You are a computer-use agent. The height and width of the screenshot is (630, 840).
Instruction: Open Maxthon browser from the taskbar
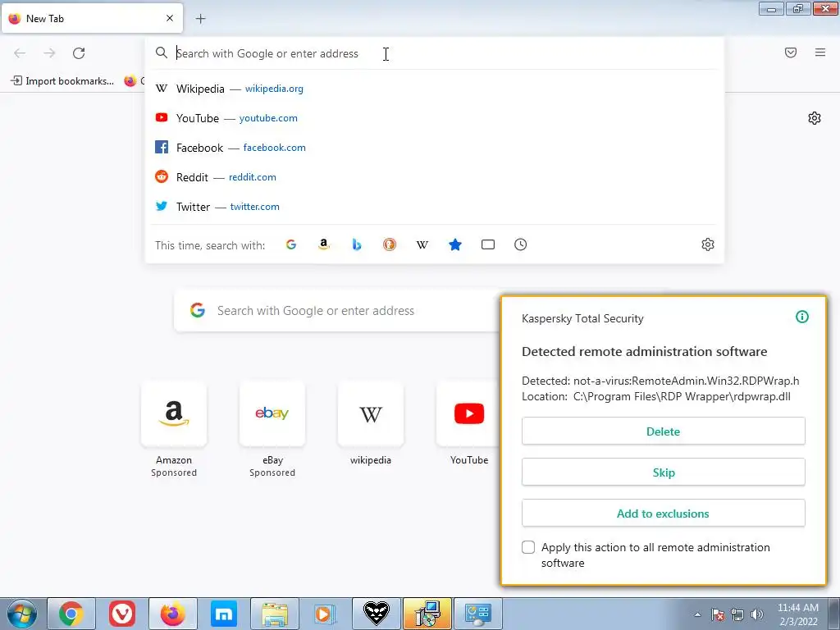[223, 614]
